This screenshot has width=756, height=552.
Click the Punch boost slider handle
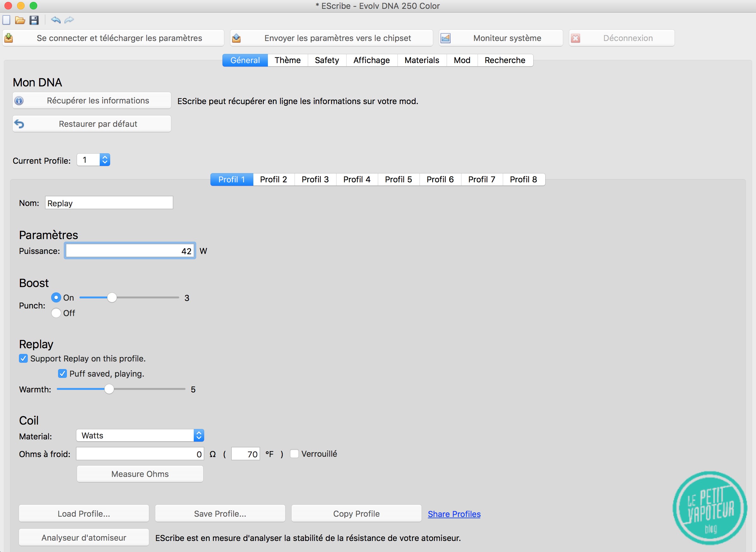point(112,297)
